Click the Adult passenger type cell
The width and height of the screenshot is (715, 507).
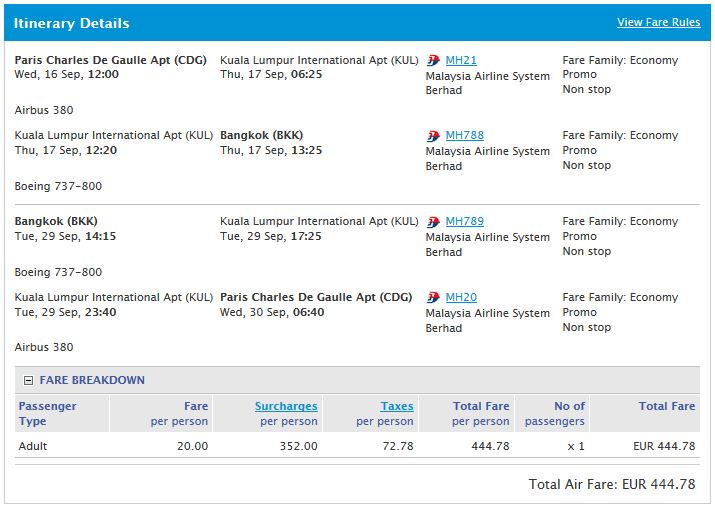[33, 446]
